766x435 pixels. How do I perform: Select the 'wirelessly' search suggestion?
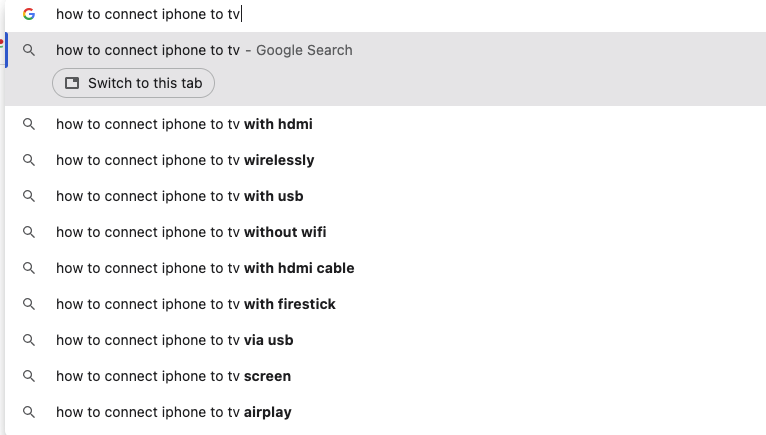click(x=185, y=160)
